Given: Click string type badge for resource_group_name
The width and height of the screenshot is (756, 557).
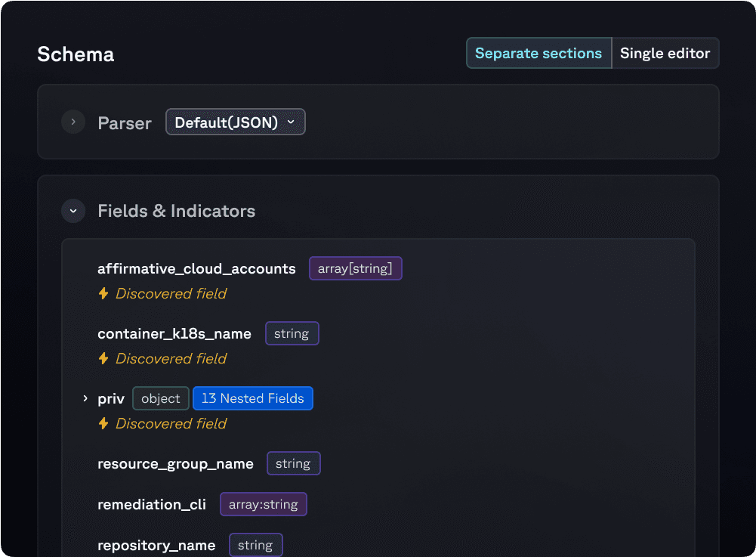Looking at the screenshot, I should click(293, 463).
